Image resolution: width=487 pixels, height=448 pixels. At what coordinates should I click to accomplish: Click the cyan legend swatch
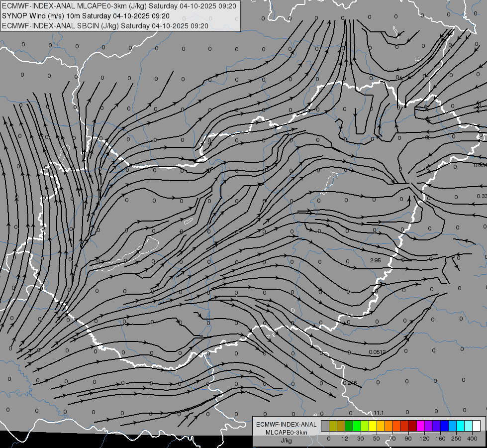tap(461, 426)
